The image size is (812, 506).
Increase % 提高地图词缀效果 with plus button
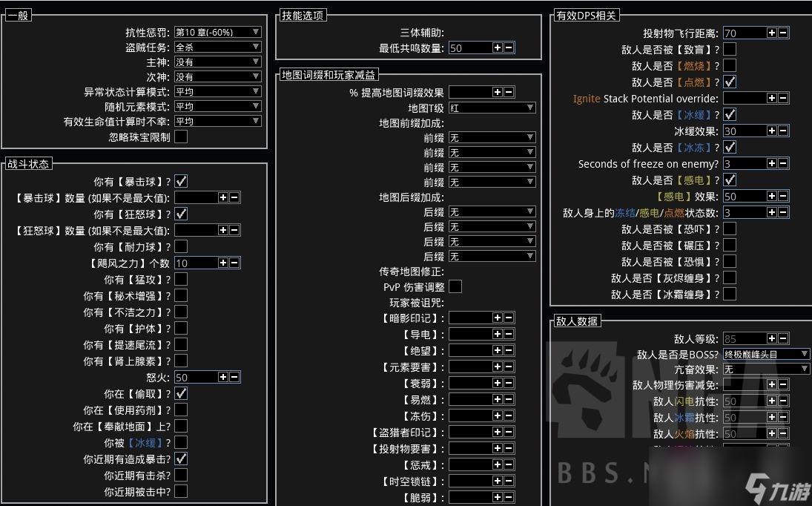coord(497,92)
